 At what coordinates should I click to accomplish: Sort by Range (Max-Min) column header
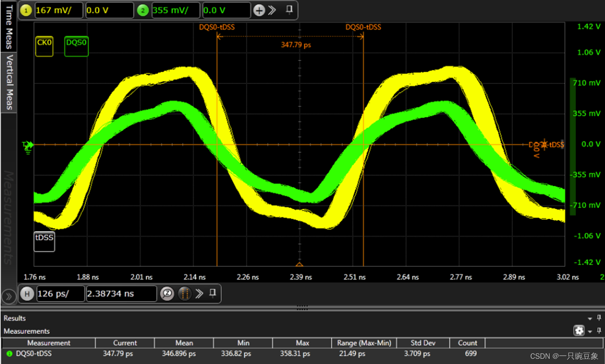pyautogui.click(x=364, y=343)
